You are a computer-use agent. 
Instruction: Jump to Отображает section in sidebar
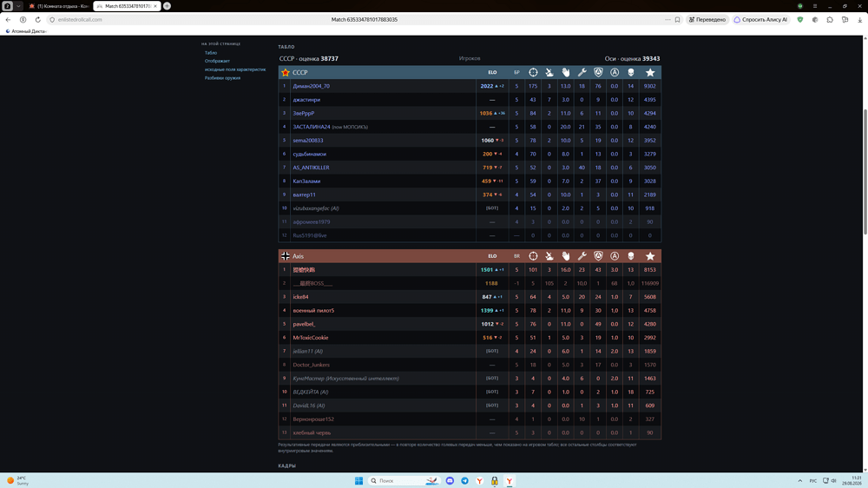pos(217,61)
